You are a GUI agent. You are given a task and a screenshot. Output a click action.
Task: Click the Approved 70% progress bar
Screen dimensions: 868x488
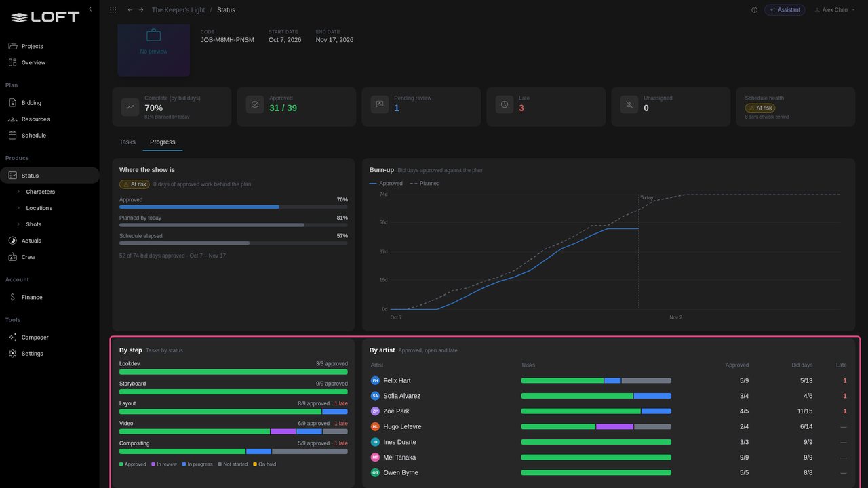(233, 207)
